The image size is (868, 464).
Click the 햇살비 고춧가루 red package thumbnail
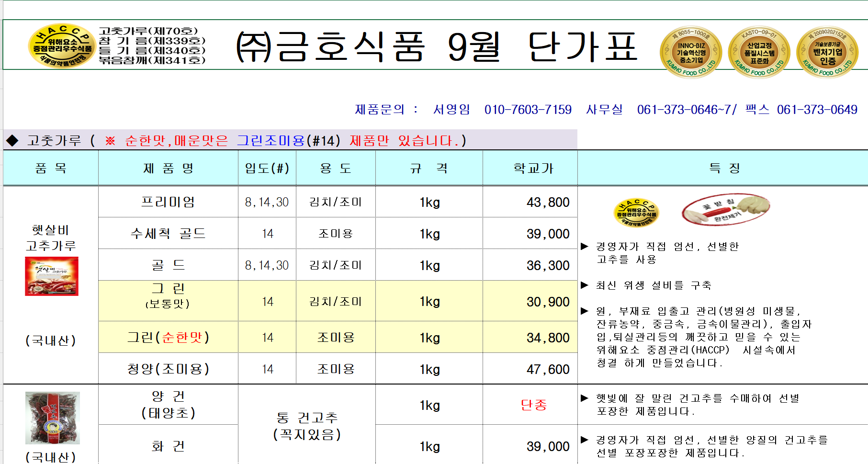pos(52,276)
